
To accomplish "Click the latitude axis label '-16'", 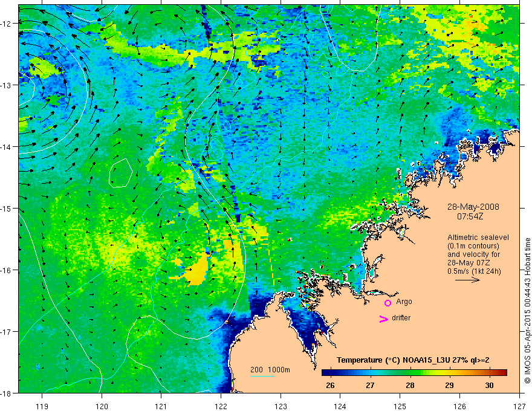I will (x=7, y=270).
